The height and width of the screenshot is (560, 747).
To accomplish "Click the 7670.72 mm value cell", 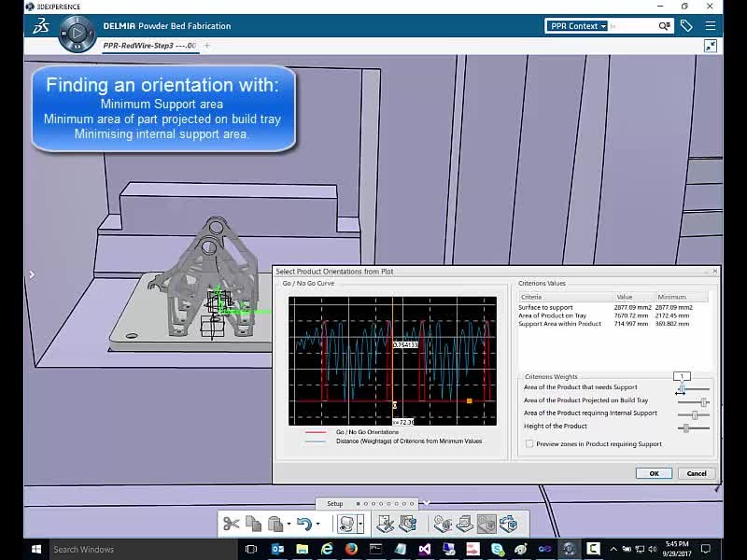I will (631, 315).
